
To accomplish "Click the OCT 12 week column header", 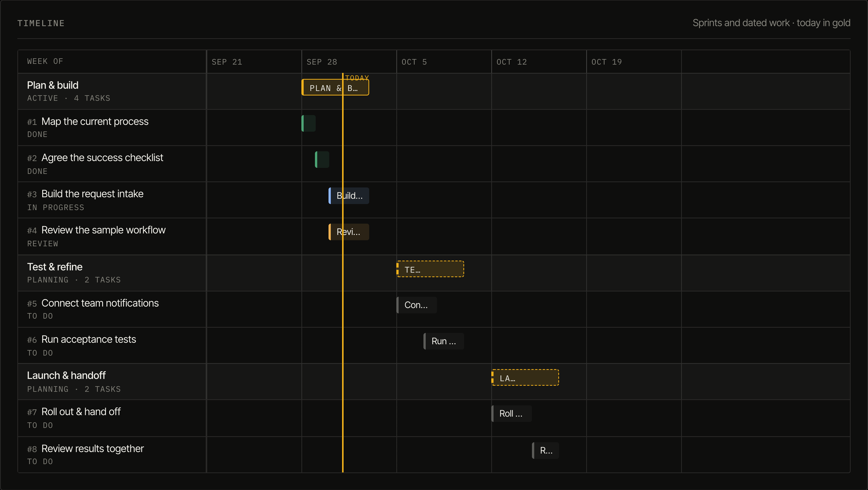I will coord(512,62).
